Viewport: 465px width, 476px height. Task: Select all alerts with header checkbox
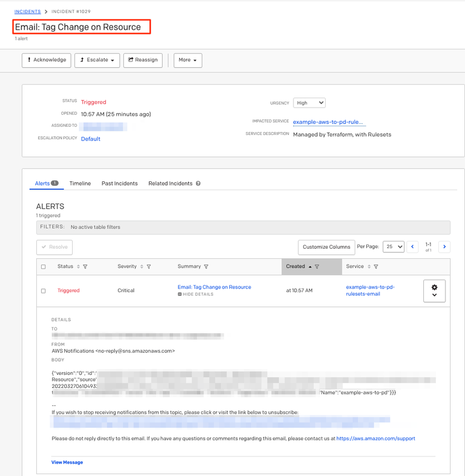pos(43,267)
